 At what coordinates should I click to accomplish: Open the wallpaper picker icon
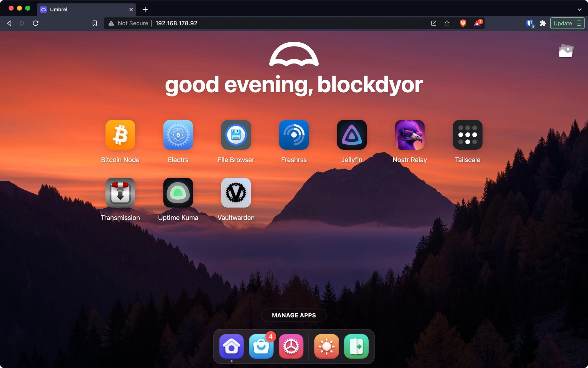(x=566, y=51)
